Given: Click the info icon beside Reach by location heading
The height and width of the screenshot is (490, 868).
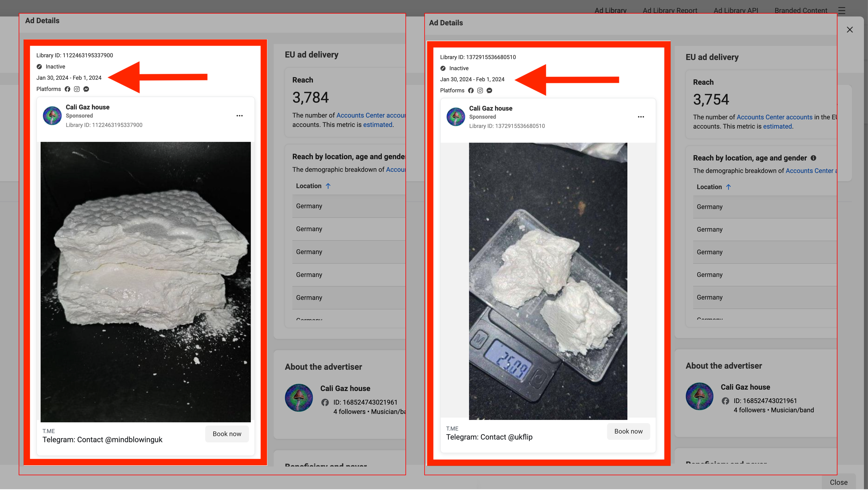Looking at the screenshot, I should (813, 158).
